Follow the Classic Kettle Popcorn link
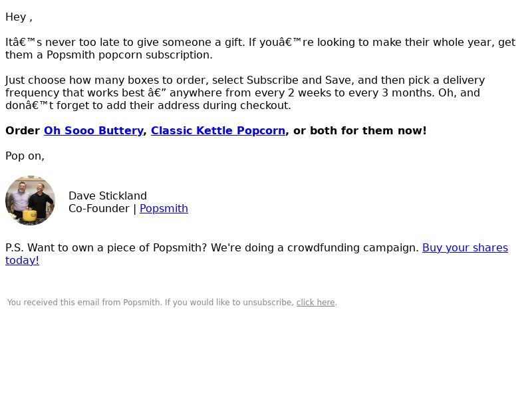The image size is (532, 399). 218,130
